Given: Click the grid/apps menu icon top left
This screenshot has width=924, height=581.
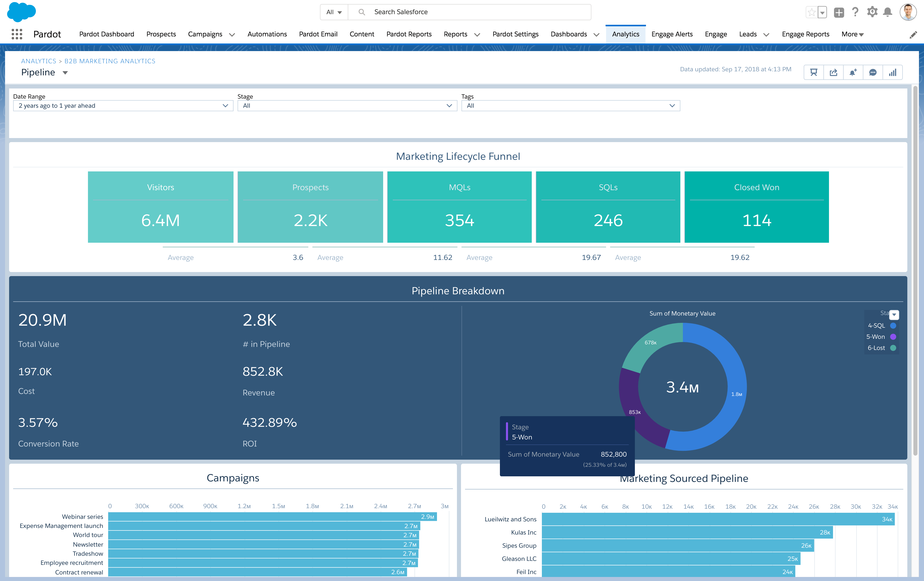Looking at the screenshot, I should click(x=16, y=34).
